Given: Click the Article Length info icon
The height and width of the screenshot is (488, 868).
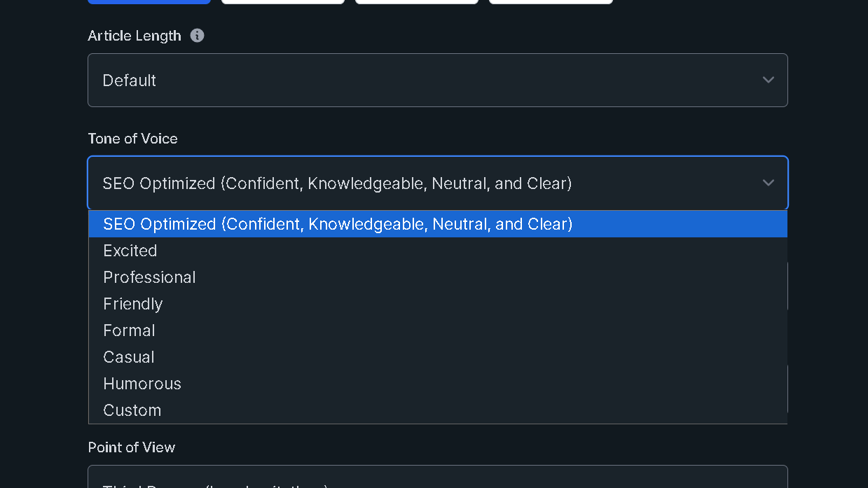Looking at the screenshot, I should point(198,36).
